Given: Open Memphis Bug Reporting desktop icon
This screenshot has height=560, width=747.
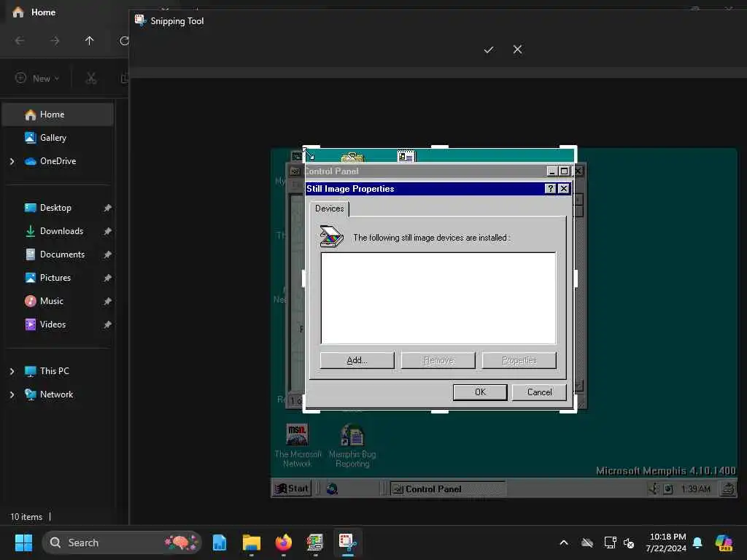Looking at the screenshot, I should pos(352,446).
